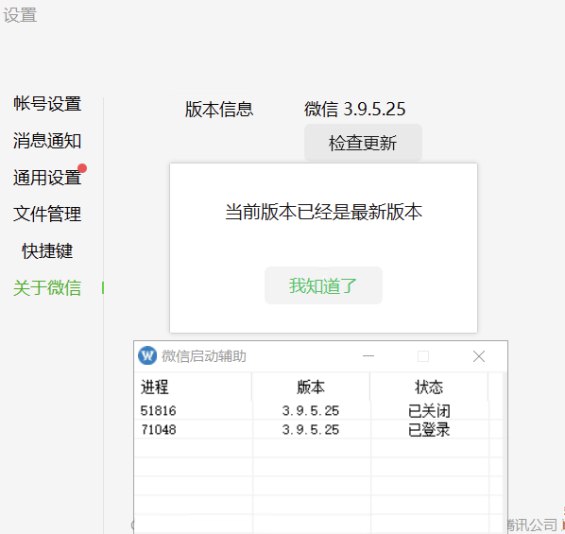Select 快捷键 settings section
The height and width of the screenshot is (534, 565).
tap(47, 251)
